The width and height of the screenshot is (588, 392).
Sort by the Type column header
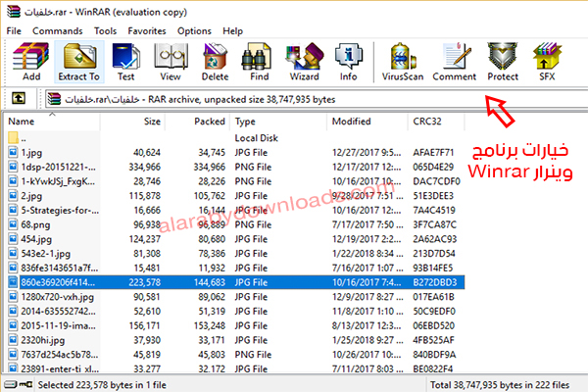point(278,122)
